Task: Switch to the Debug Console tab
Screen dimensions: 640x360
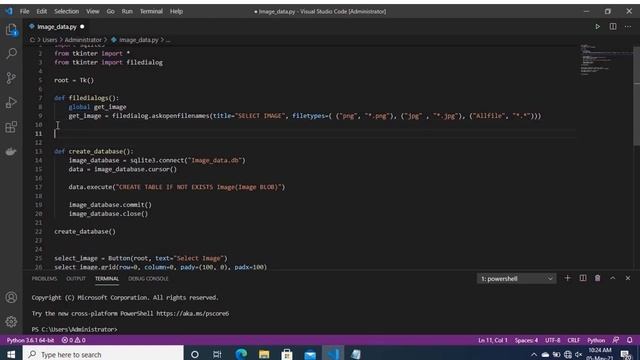Action: tap(148, 278)
